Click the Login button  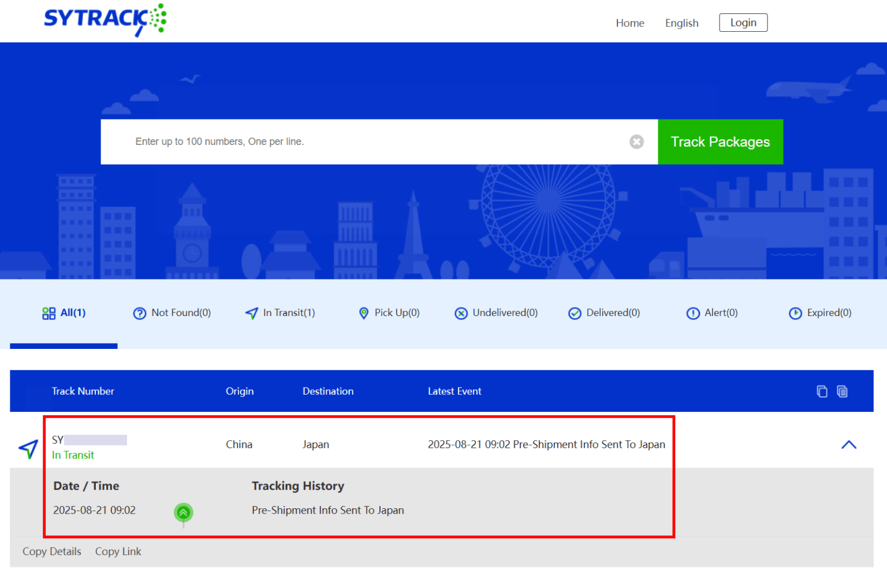tap(743, 23)
